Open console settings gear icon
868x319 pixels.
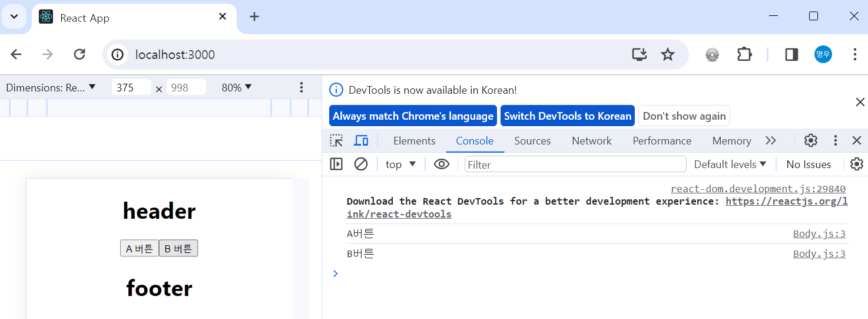point(857,164)
